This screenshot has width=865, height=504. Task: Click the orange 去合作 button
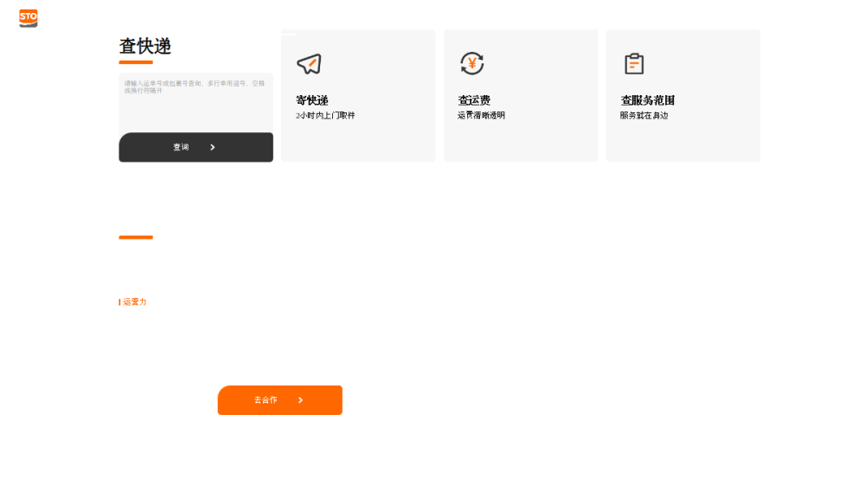(x=280, y=400)
